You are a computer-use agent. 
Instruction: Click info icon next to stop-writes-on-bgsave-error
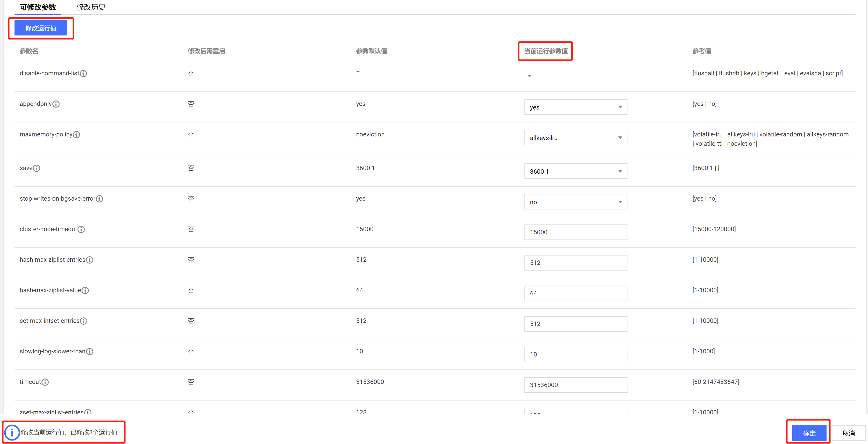click(99, 199)
